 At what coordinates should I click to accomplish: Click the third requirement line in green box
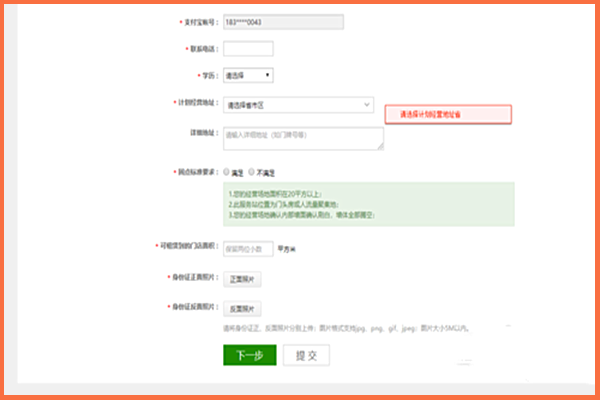tap(302, 215)
